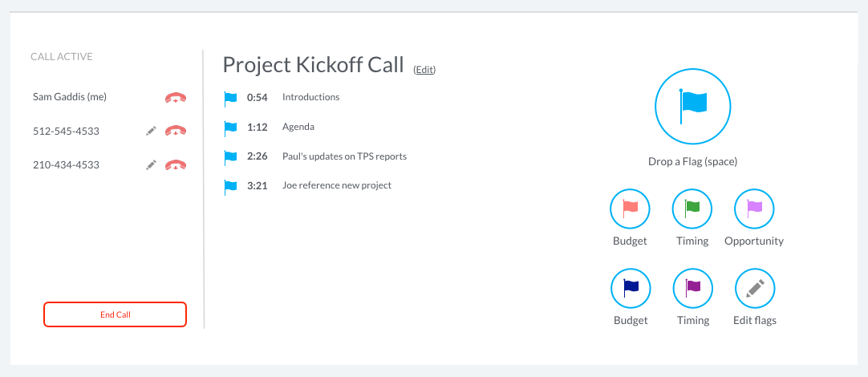Viewport: 868px width, 377px height.
Task: Drop the lavender Opportunity flag
Action: tap(754, 209)
